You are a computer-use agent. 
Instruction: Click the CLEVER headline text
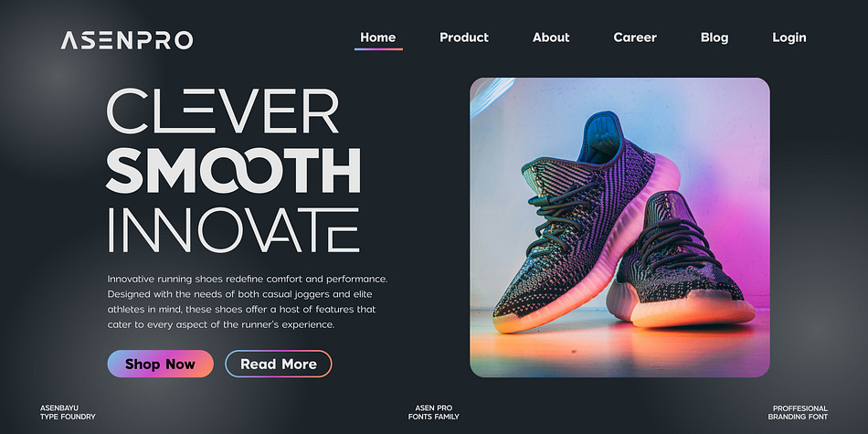222,111
